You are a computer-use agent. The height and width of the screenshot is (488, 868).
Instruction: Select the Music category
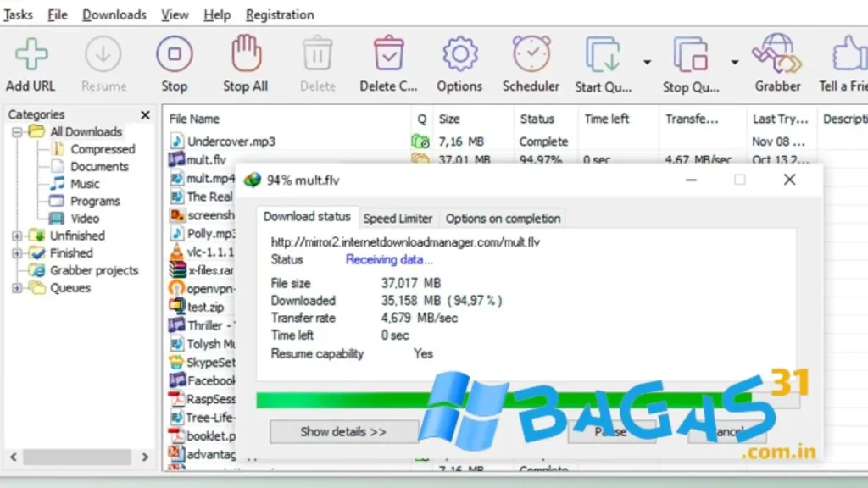(x=85, y=184)
